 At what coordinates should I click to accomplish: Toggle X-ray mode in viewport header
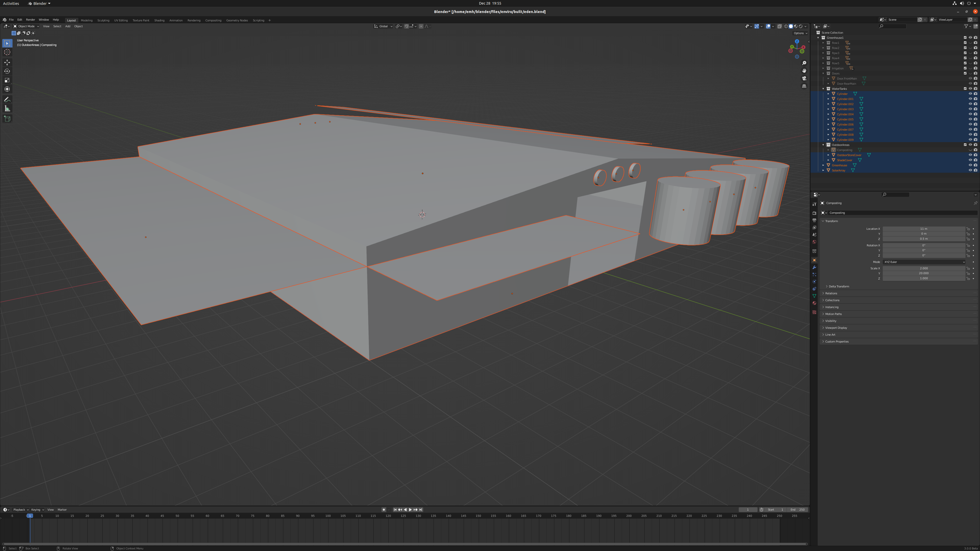coord(779,26)
